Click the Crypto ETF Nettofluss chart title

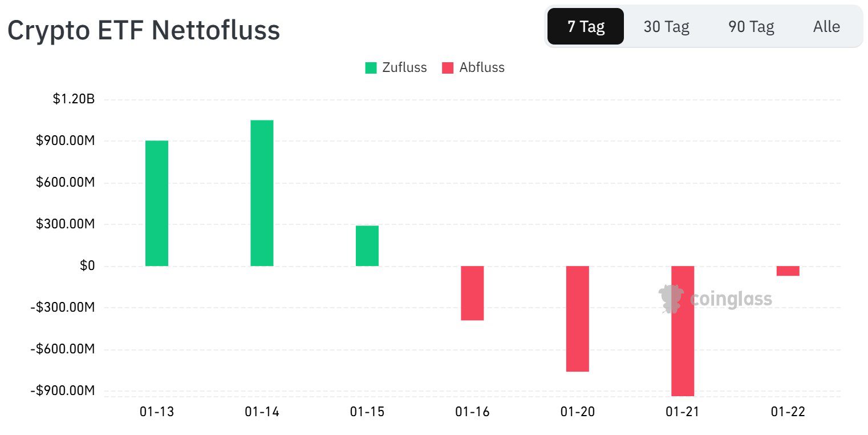coord(144,30)
